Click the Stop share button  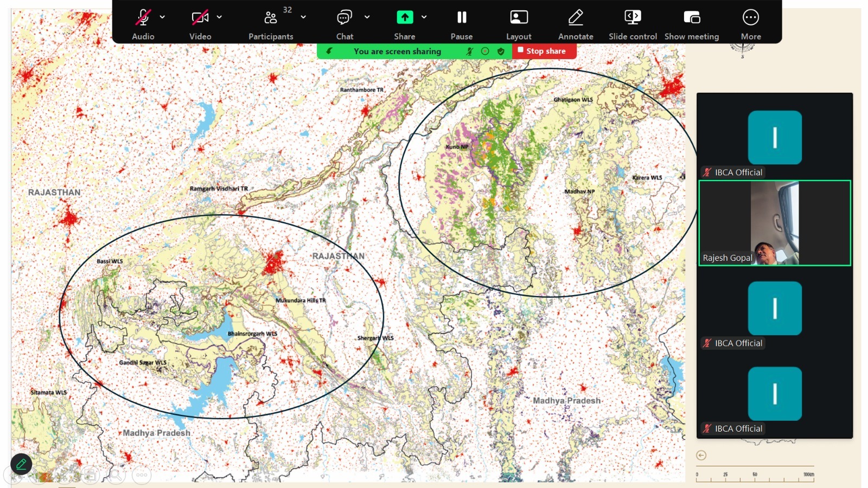(x=544, y=51)
